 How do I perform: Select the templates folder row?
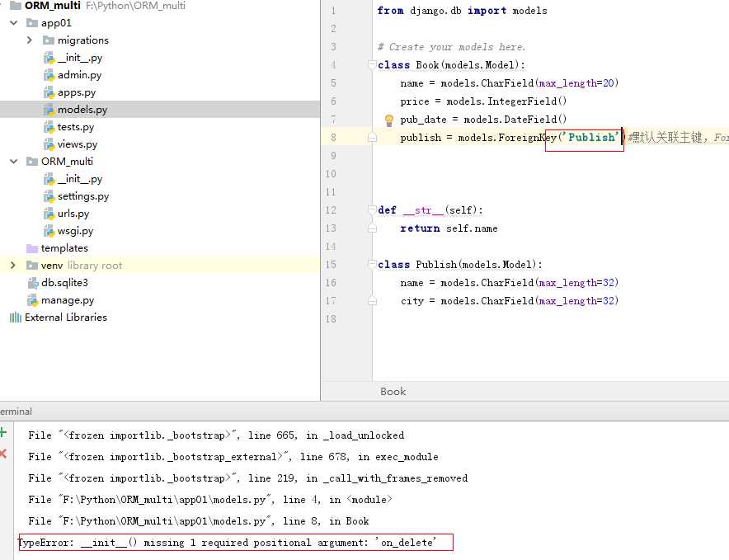coord(160,248)
